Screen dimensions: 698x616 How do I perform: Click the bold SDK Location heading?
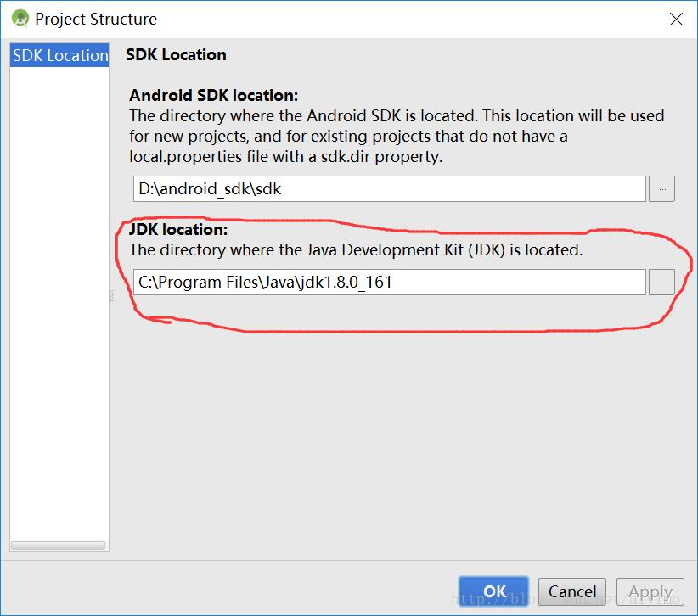[x=176, y=55]
